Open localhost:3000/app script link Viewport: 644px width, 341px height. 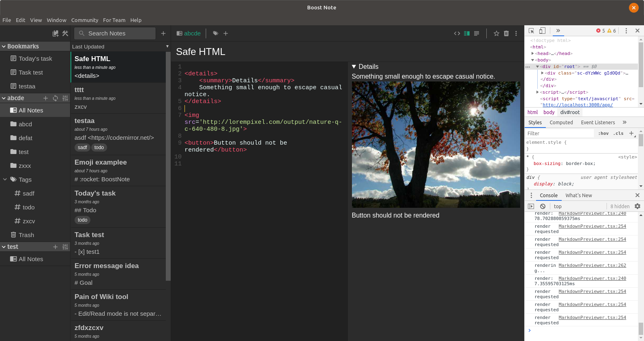click(578, 105)
